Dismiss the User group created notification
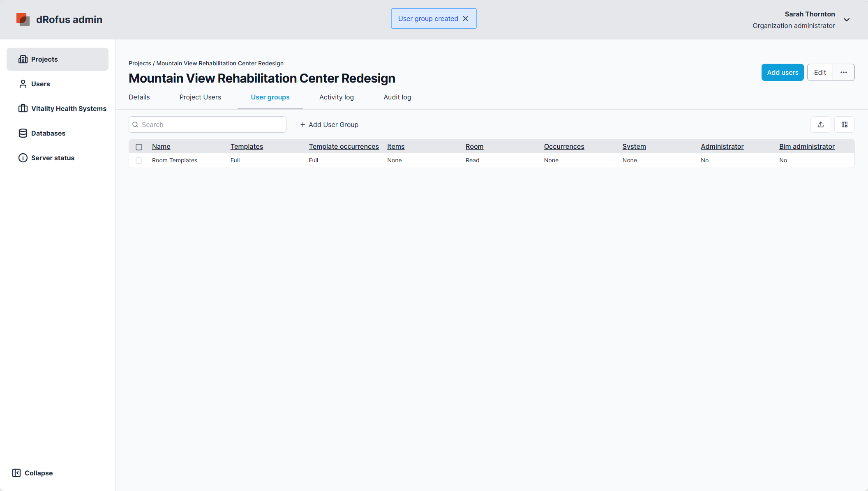Screen dimensions: 868x491 click(x=466, y=18)
